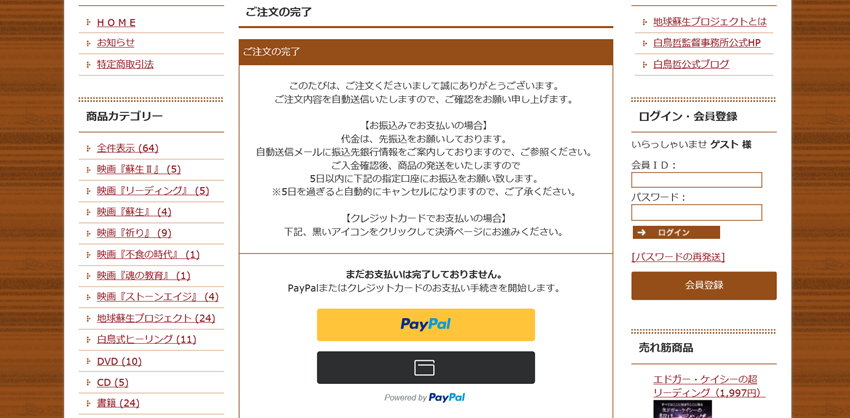This screenshot has height=418, width=850.
Task: Click the best-seller product thumbnail image
Action: point(682,409)
